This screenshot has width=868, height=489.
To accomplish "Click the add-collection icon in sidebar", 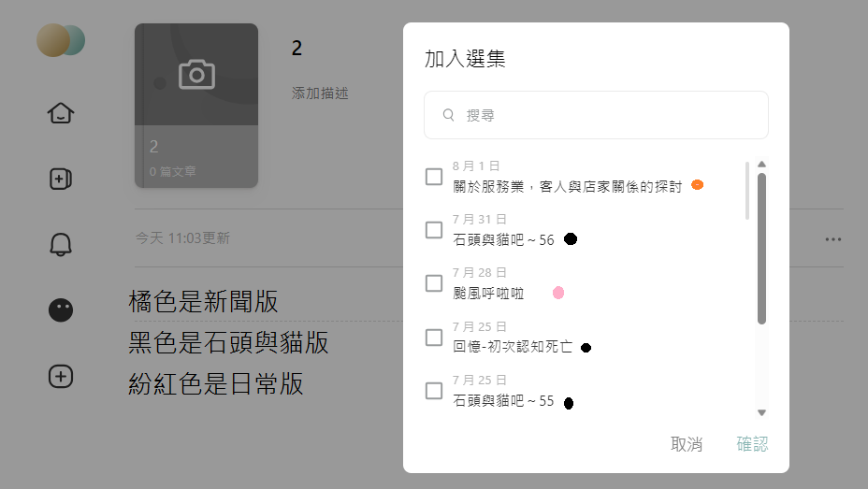I will [61, 179].
